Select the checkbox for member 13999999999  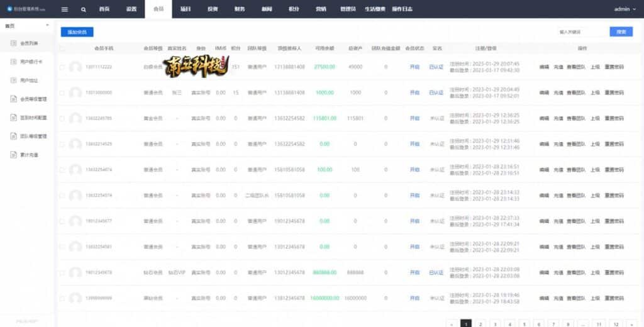pos(62,298)
